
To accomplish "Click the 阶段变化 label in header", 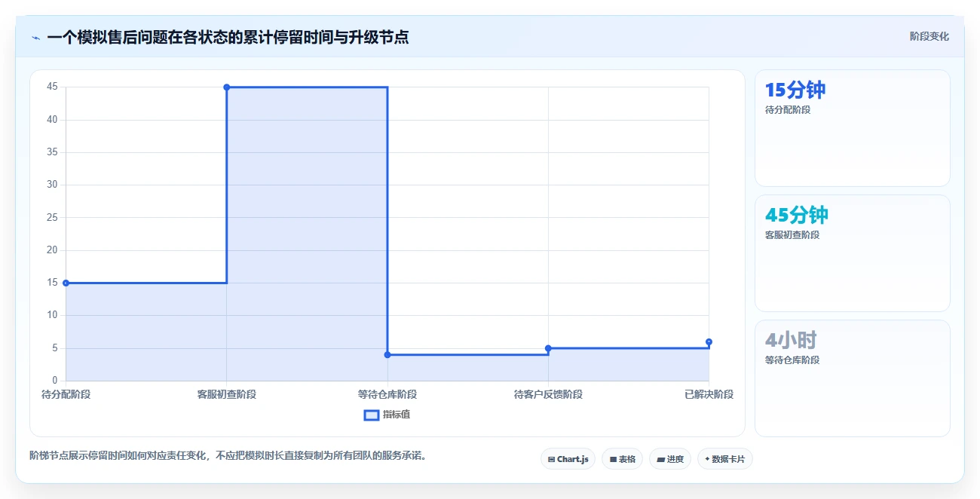I will [x=929, y=36].
